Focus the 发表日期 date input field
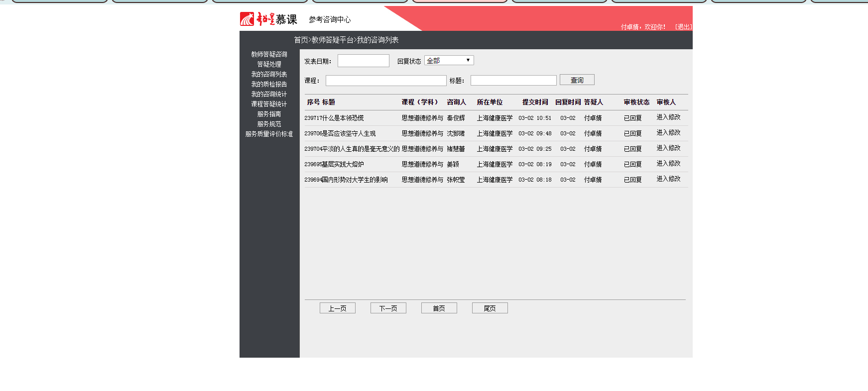The width and height of the screenshot is (868, 391). pyautogui.click(x=363, y=61)
